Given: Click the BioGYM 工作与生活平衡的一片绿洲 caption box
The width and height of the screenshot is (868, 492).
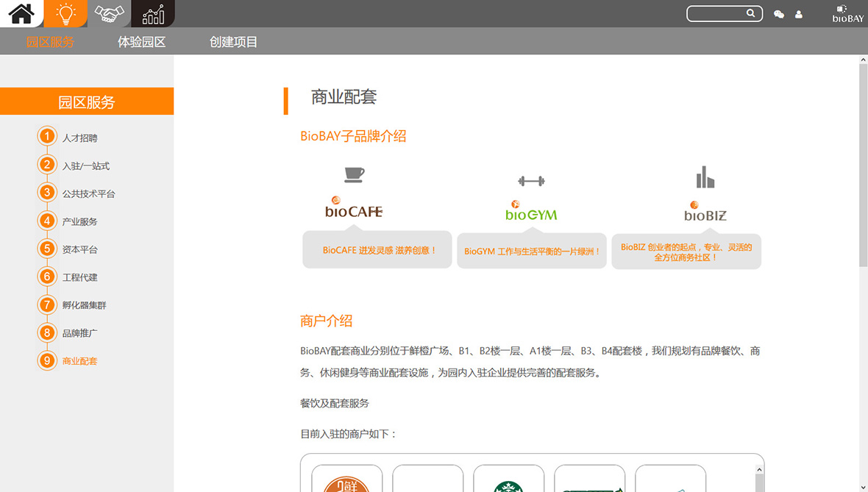Looking at the screenshot, I should coord(531,251).
